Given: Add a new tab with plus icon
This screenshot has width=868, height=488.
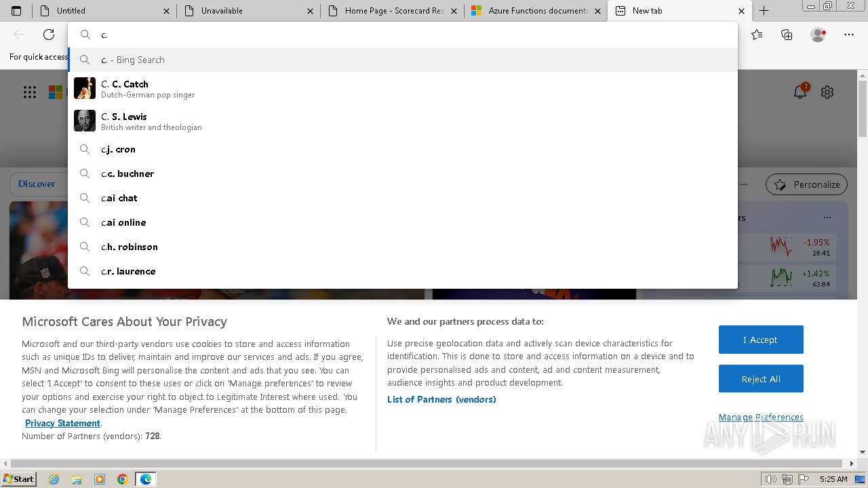Looking at the screenshot, I should 764,11.
